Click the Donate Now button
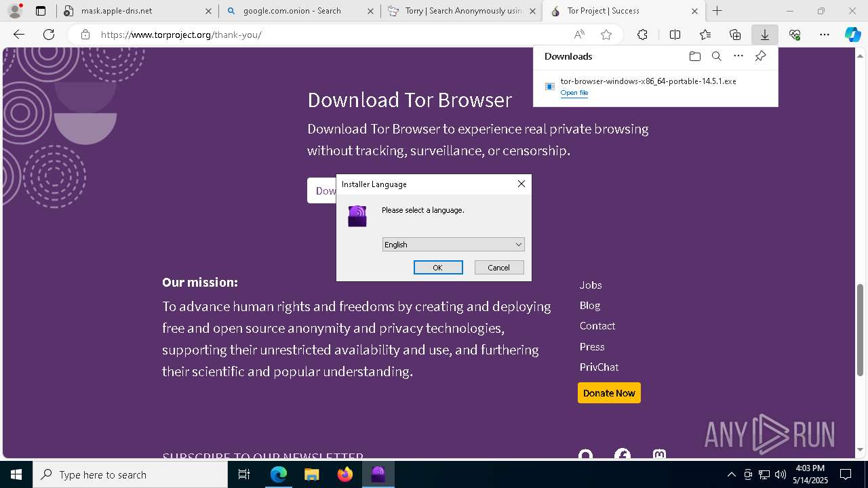The image size is (868, 488). 609,393
